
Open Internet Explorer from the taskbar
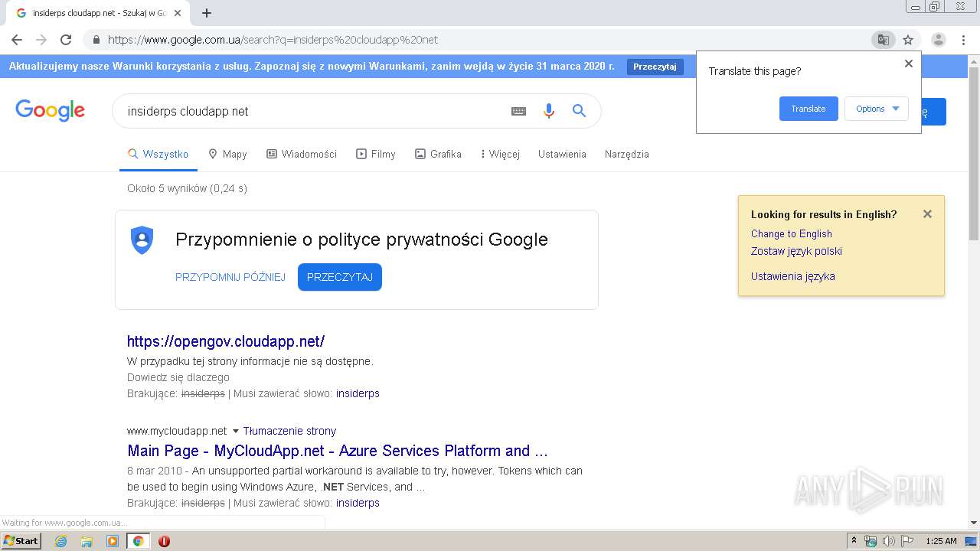pyautogui.click(x=60, y=541)
